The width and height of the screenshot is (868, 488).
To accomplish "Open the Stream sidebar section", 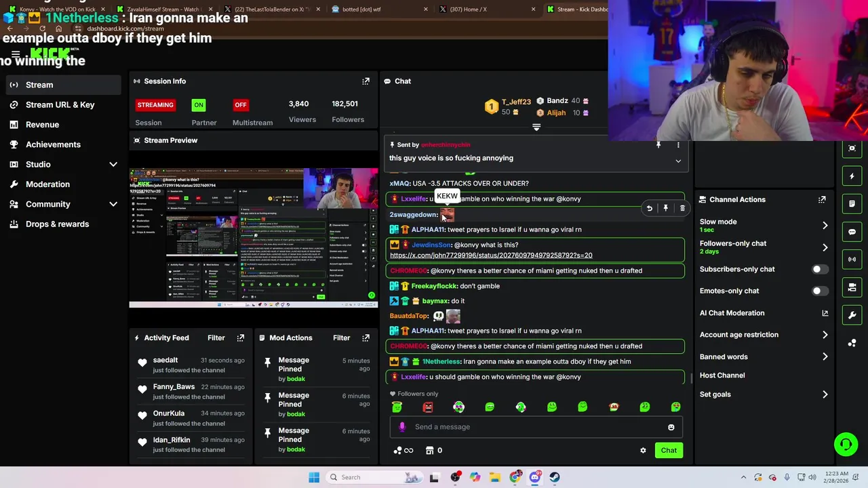I will 39,85.
